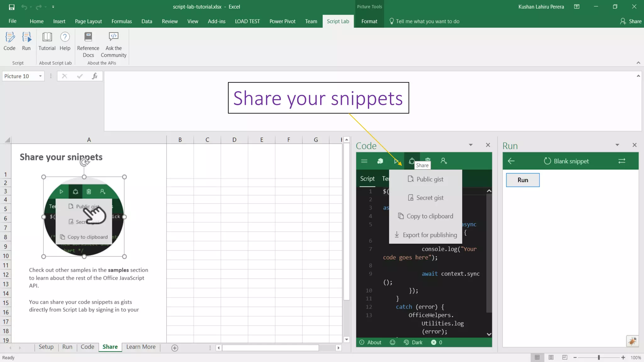Viewport: 644px width, 362px height.
Task: Switch to Page Break Preview
Action: click(565, 357)
